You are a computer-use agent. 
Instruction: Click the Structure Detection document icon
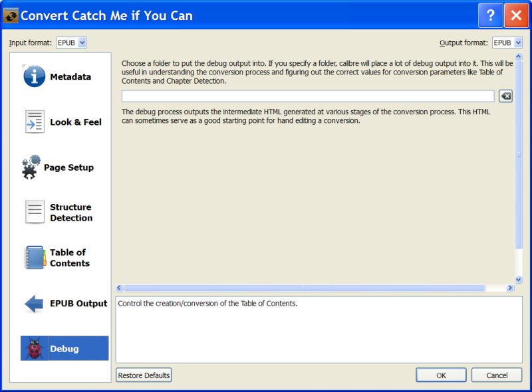tap(35, 212)
